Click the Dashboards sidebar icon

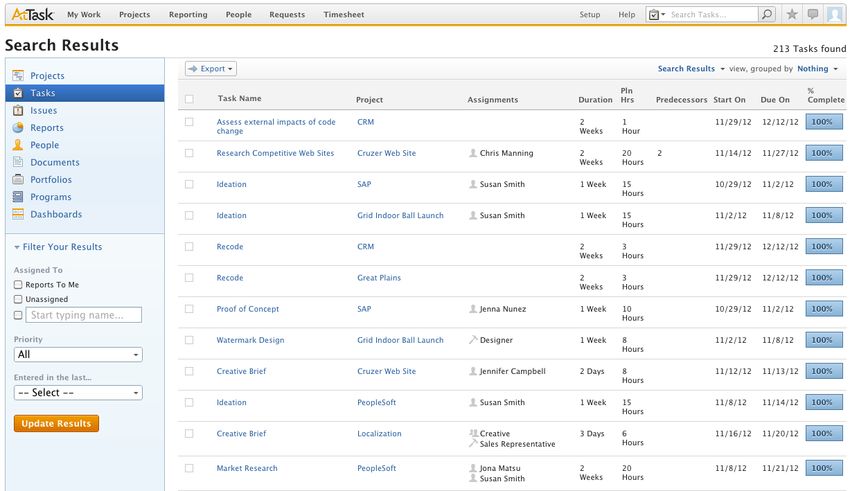[x=18, y=214]
